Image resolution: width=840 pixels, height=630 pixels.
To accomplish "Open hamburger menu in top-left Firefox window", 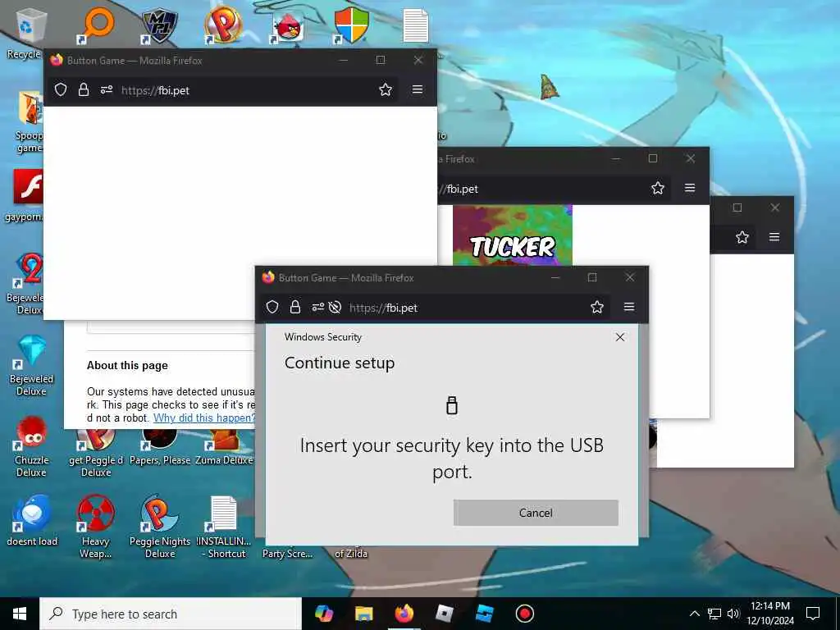I will [418, 89].
